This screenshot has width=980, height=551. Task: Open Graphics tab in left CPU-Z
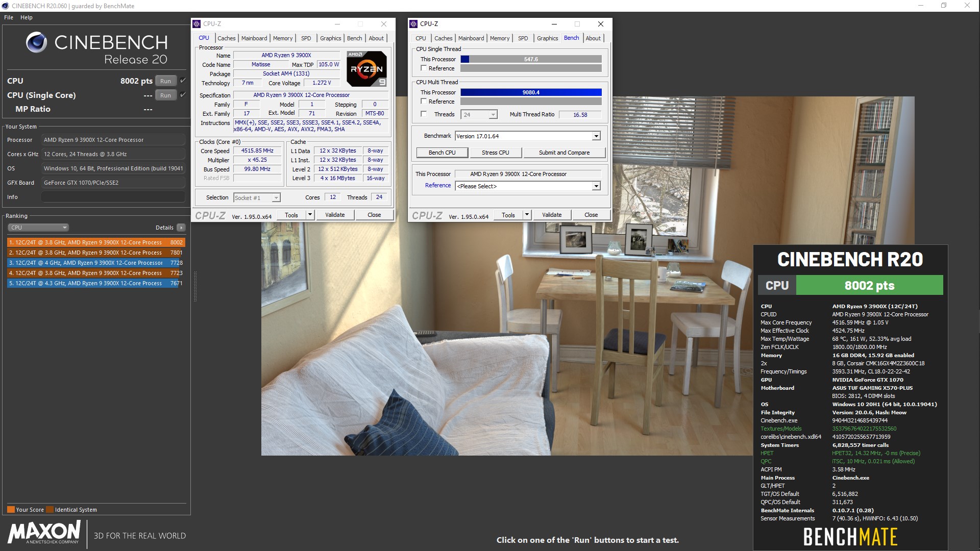point(331,38)
